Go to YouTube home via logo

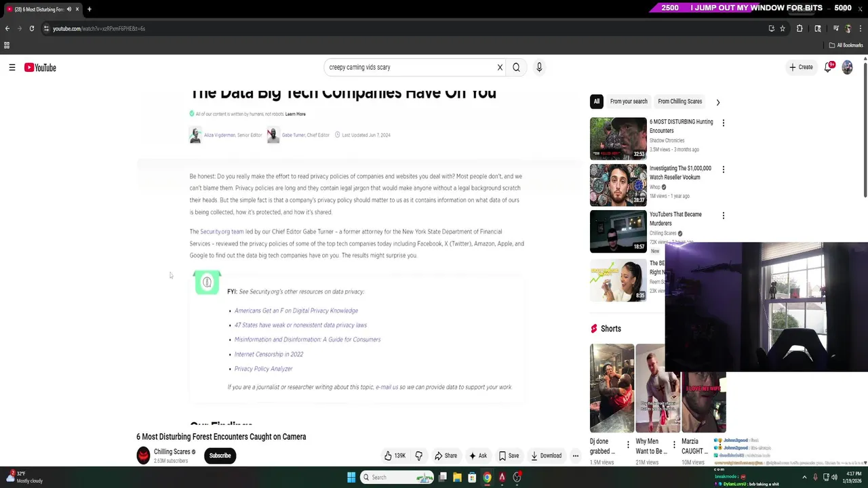tap(40, 67)
